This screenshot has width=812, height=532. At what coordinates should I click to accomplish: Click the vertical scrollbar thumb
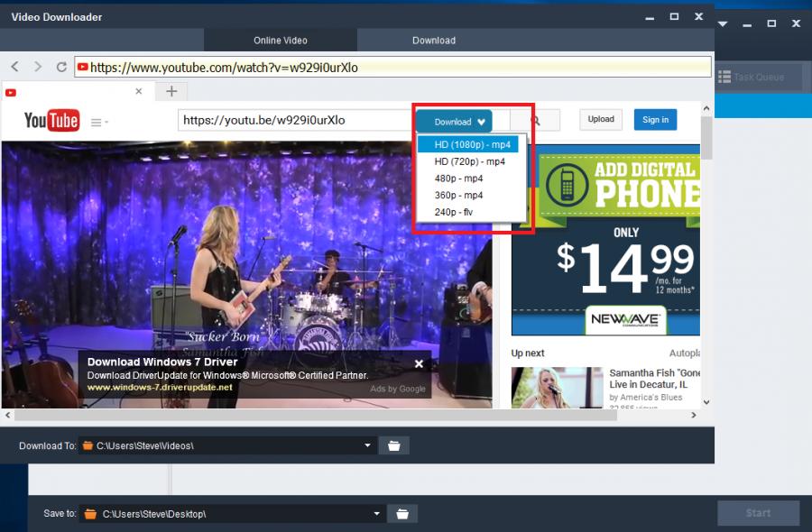706,138
